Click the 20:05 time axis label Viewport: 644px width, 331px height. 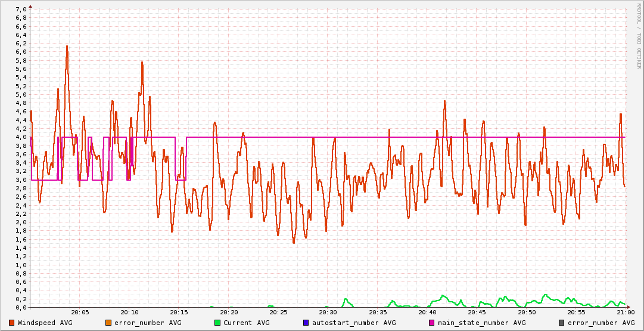[80, 312]
